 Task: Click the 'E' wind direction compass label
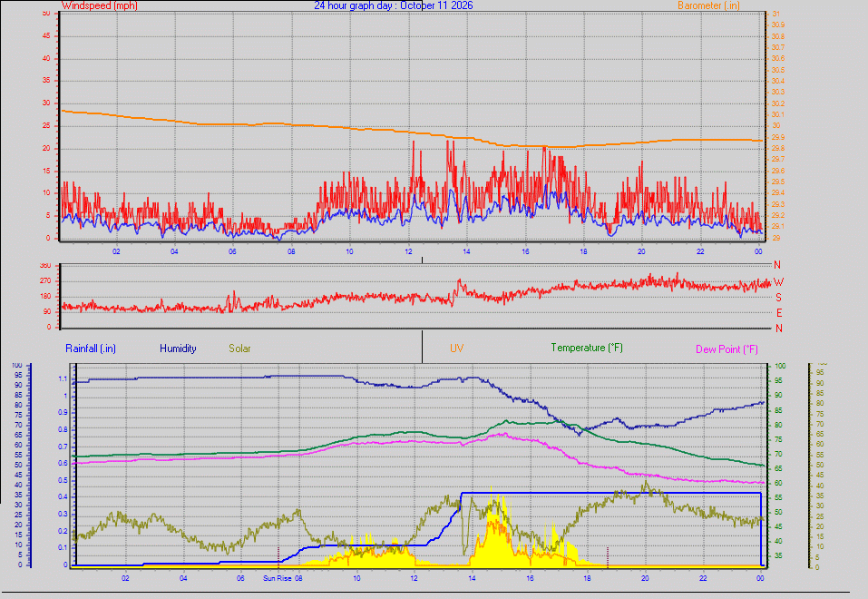pos(779,313)
